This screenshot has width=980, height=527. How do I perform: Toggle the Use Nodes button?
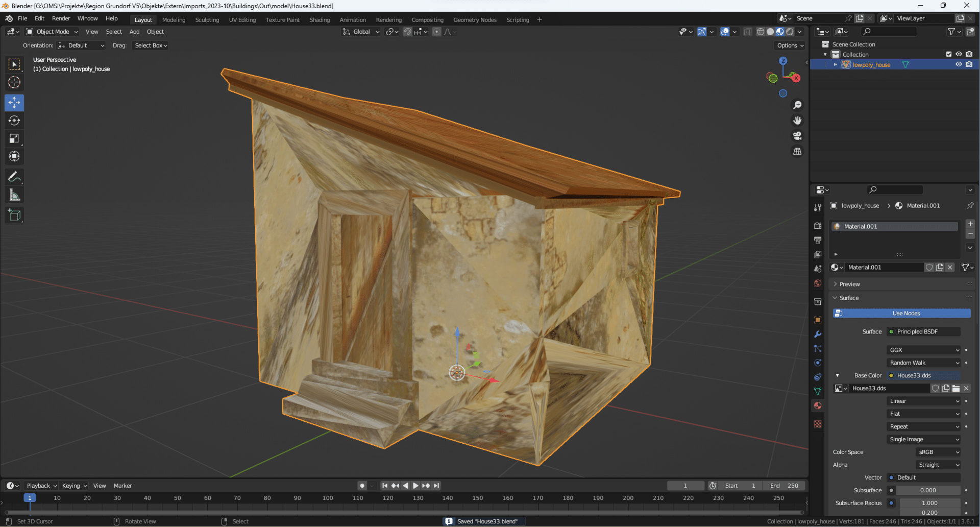coord(902,313)
